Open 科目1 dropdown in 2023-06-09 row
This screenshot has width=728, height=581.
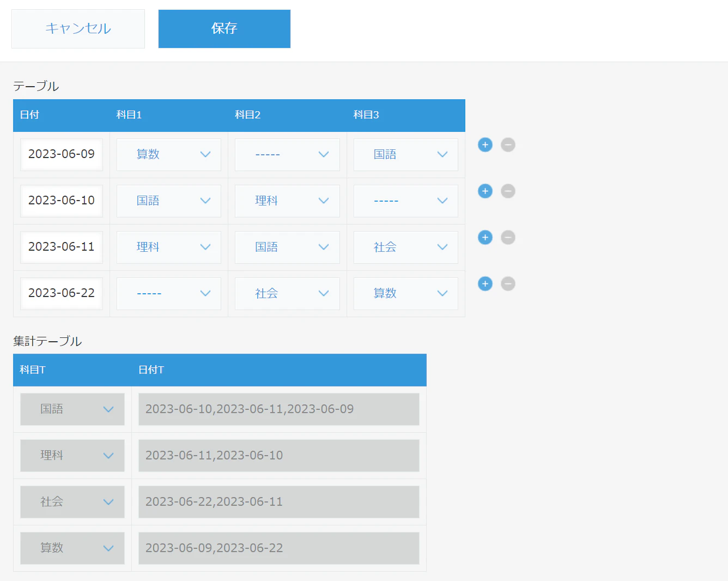(169, 155)
